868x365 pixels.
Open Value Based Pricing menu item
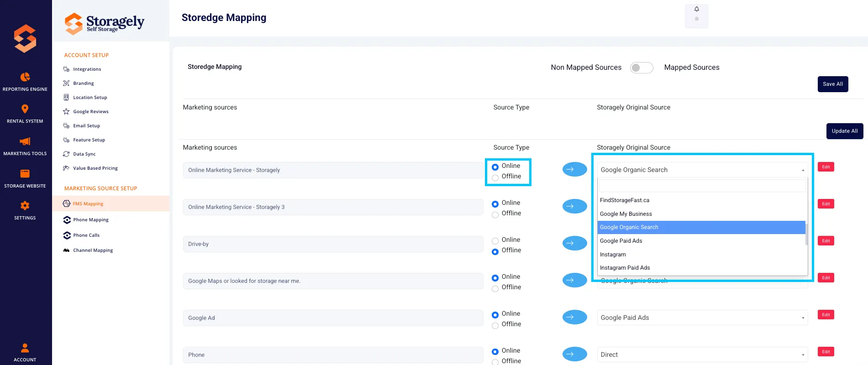[x=95, y=168]
